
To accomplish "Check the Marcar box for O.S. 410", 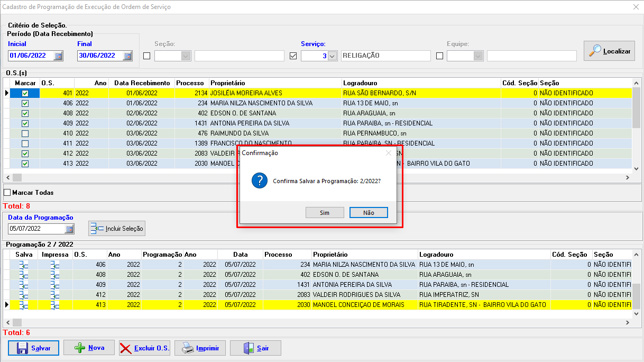I will tap(25, 133).
